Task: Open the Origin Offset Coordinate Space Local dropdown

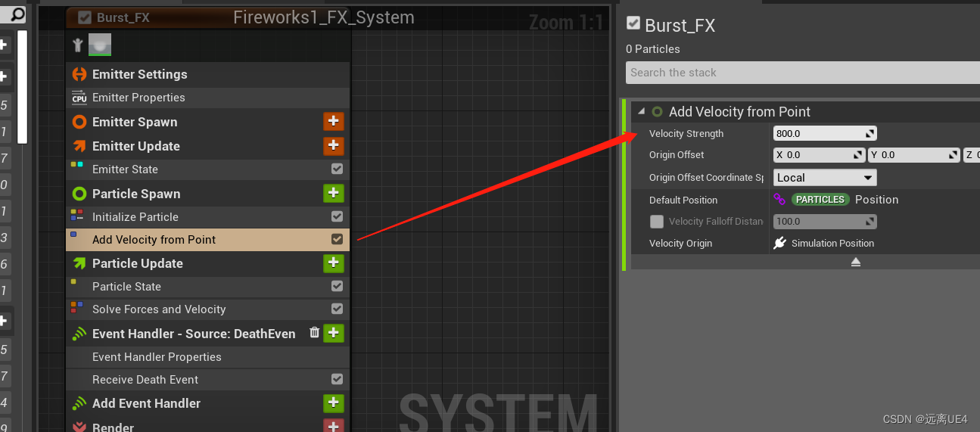Action: [x=825, y=178]
